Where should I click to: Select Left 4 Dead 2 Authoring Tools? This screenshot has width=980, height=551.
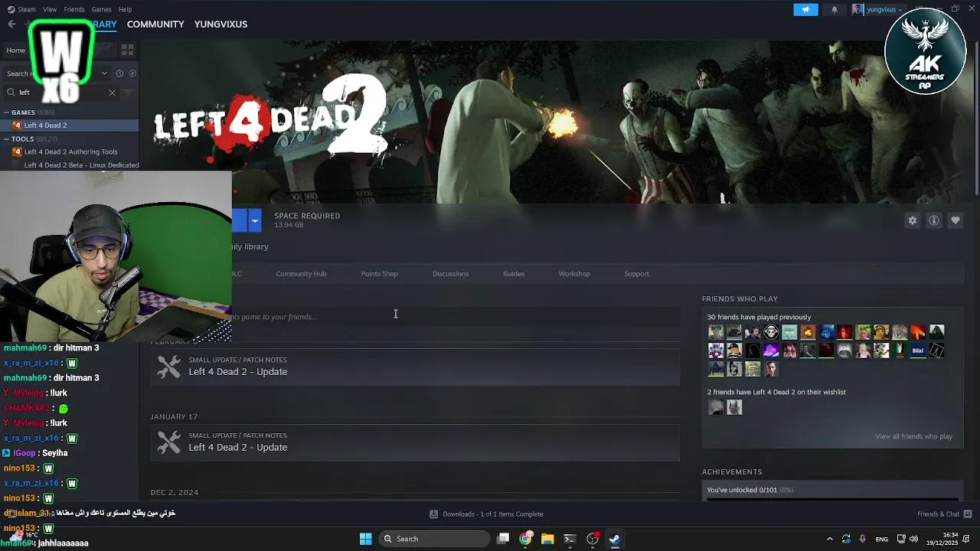tap(69, 152)
